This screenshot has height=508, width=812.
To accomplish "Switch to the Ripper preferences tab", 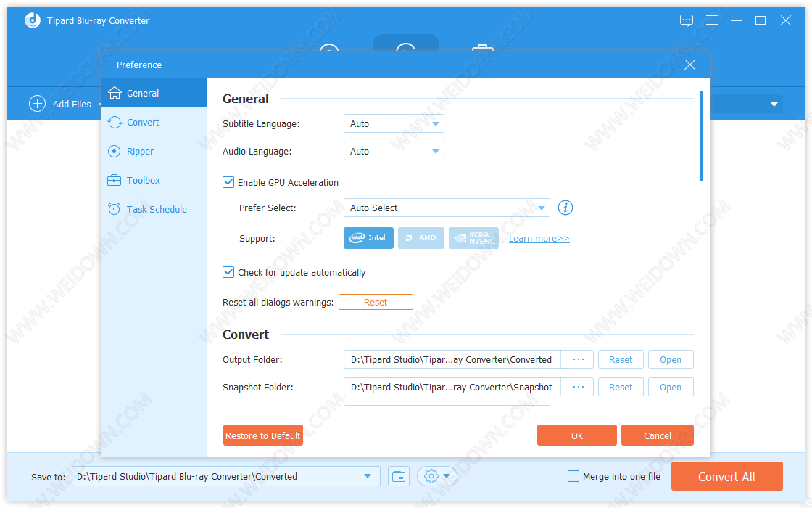I will tap(140, 152).
